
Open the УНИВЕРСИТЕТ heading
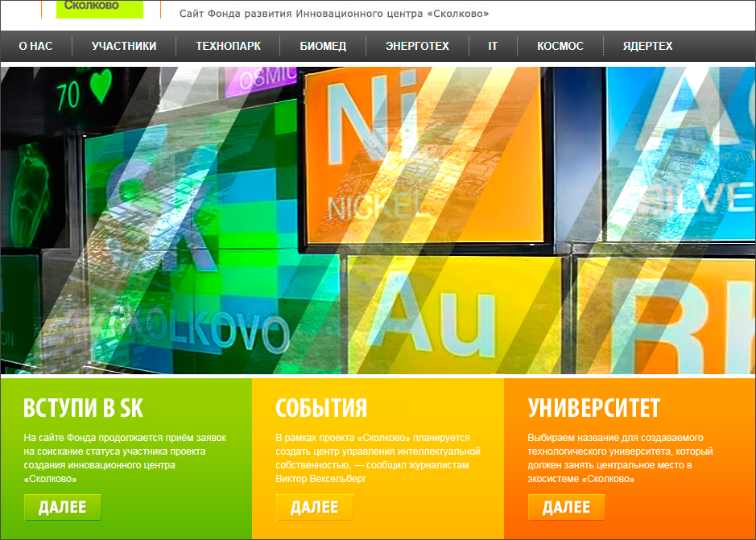pos(593,408)
